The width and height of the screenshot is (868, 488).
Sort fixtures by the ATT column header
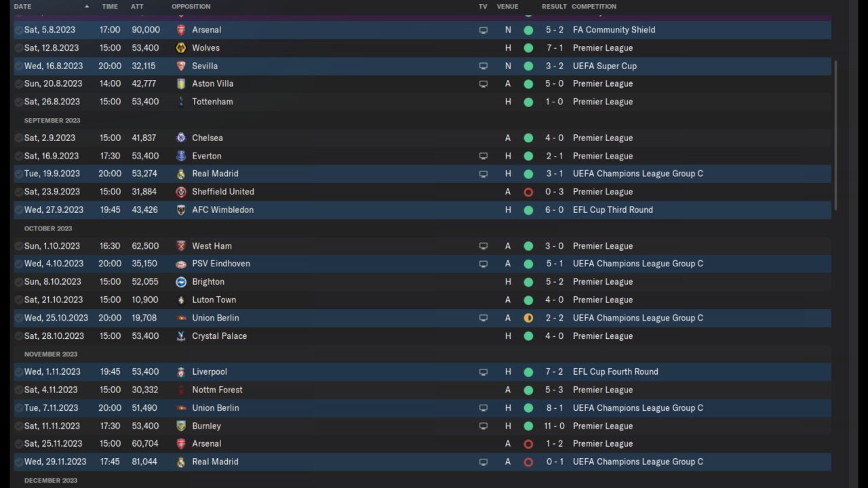pos(137,6)
